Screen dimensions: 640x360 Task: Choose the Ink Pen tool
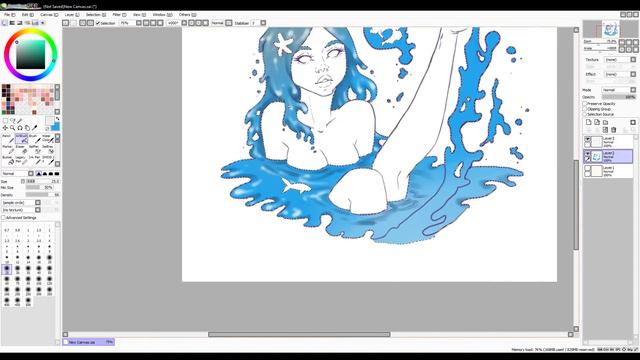(34, 160)
